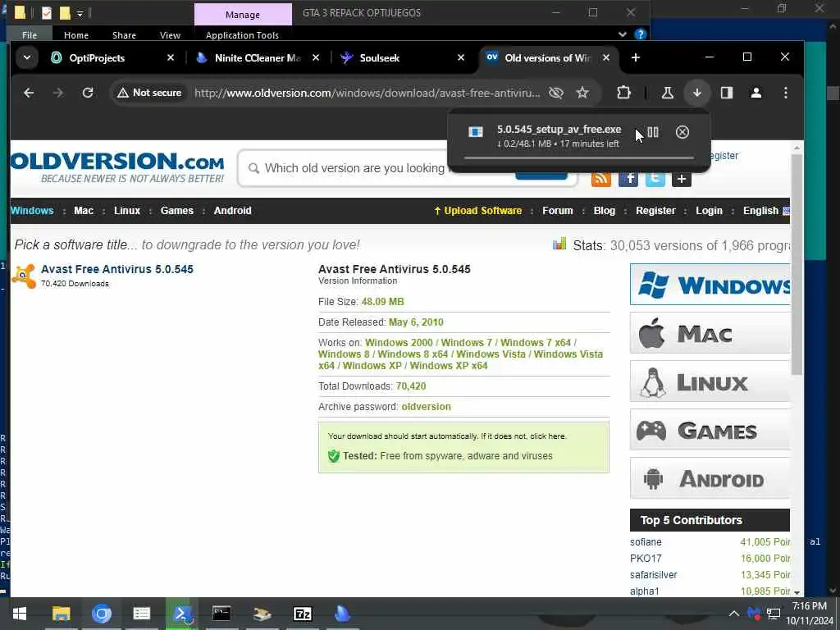Open the browser profile icon
The width and height of the screenshot is (840, 630).
coord(756,93)
